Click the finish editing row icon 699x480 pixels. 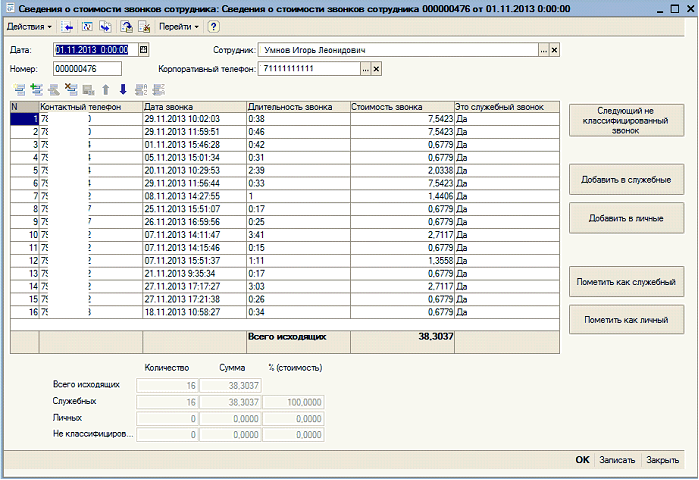coord(88,90)
